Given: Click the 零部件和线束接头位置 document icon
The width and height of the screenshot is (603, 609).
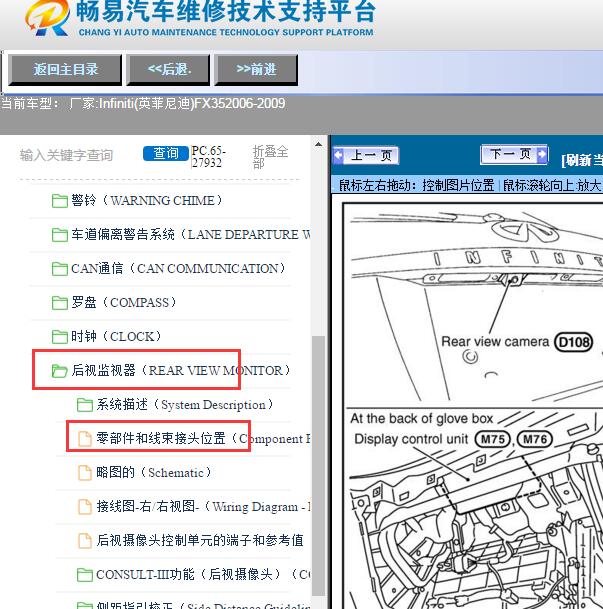Looking at the screenshot, I should [85, 439].
